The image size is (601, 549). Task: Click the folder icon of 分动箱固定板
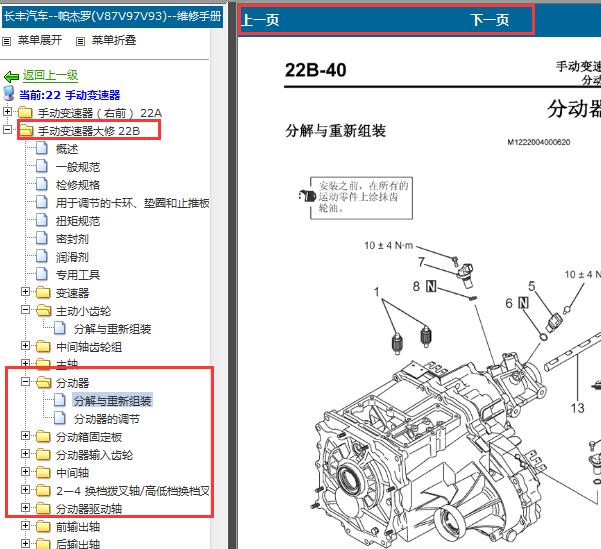pos(43,436)
